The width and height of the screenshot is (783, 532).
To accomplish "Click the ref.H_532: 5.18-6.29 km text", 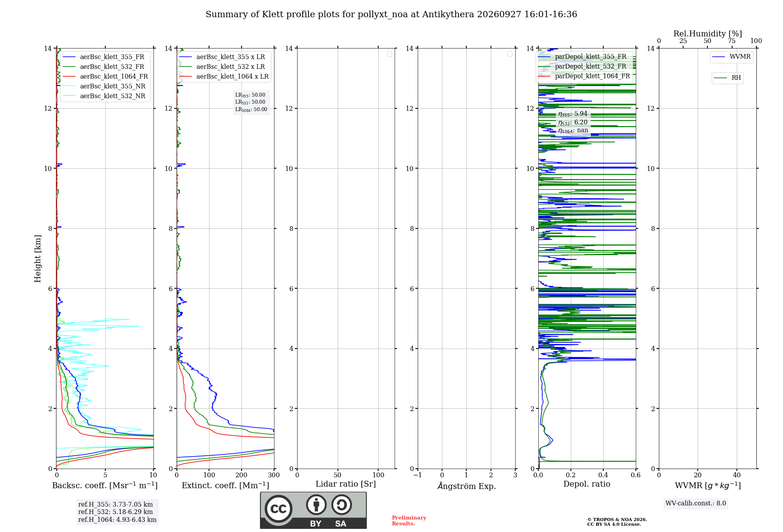I will click(115, 512).
